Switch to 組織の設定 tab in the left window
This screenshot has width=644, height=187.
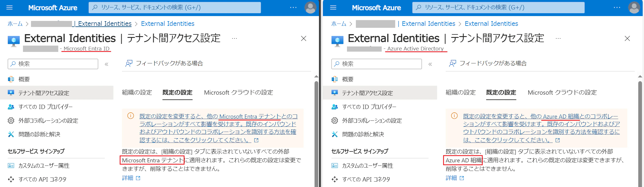[137, 92]
